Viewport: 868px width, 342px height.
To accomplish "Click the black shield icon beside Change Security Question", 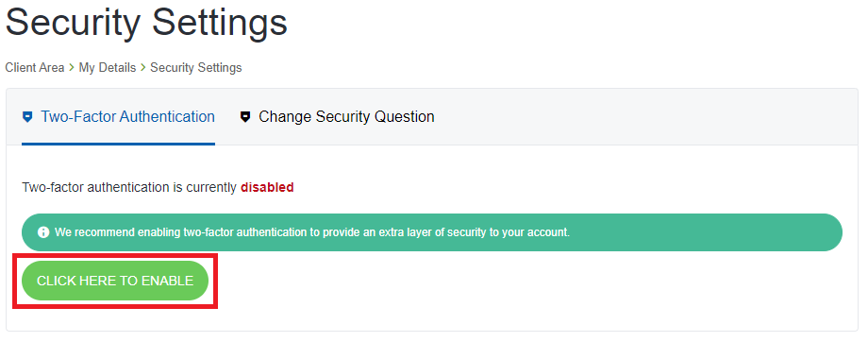I will (x=245, y=117).
